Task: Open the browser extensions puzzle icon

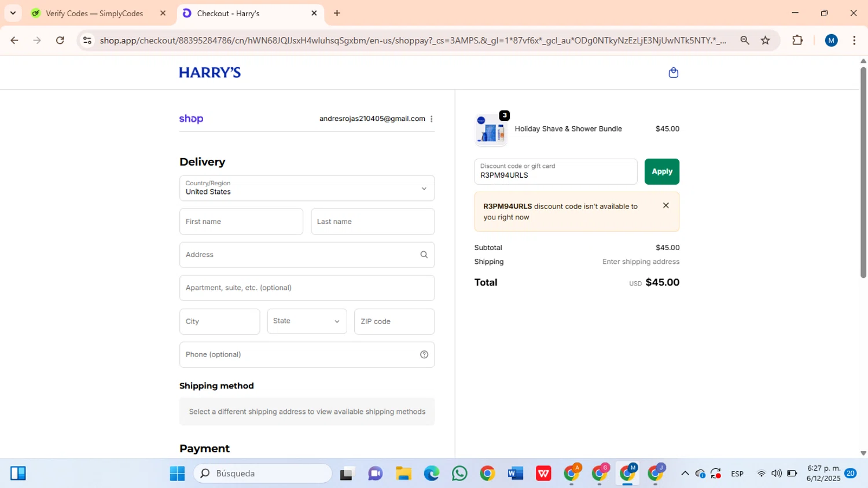Action: point(797,40)
